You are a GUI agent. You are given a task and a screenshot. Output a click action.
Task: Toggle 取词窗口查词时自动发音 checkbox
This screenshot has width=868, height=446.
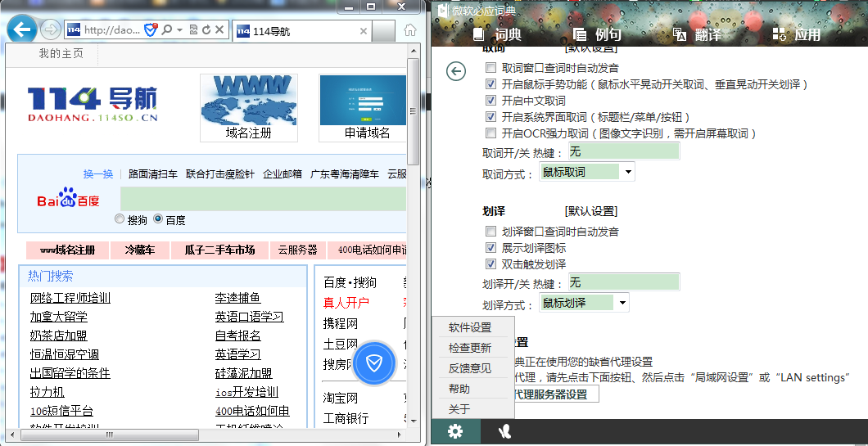[x=491, y=68]
